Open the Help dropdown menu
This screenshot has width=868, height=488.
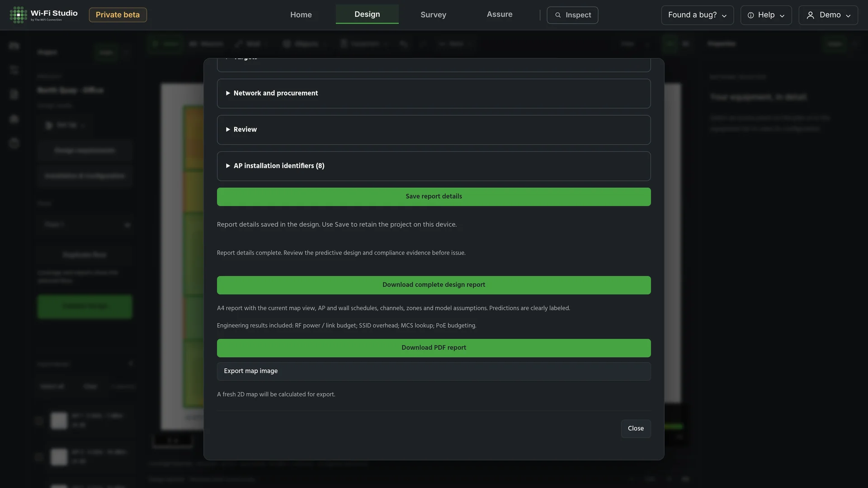[766, 15]
